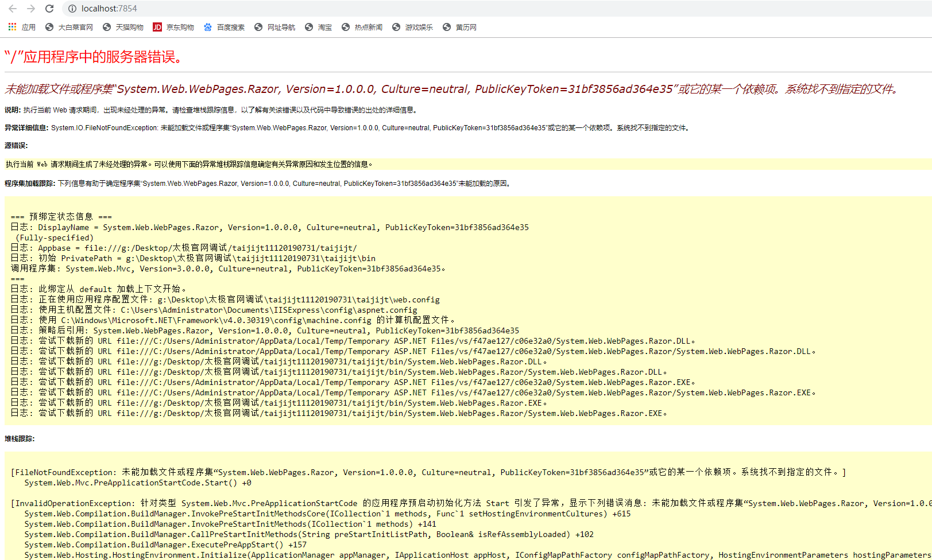Click the === 预绑定状态信息 === log header
Screen dimensions: 932x560
tap(61, 217)
